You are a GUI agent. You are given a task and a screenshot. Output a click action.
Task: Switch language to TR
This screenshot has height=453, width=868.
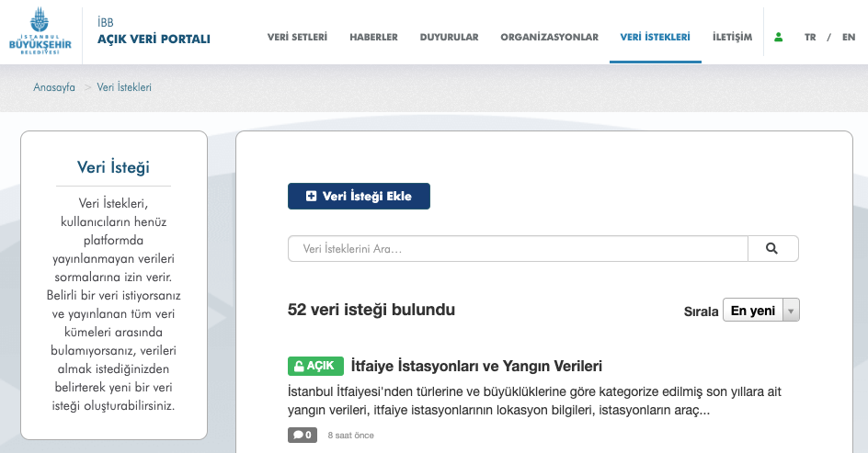810,37
